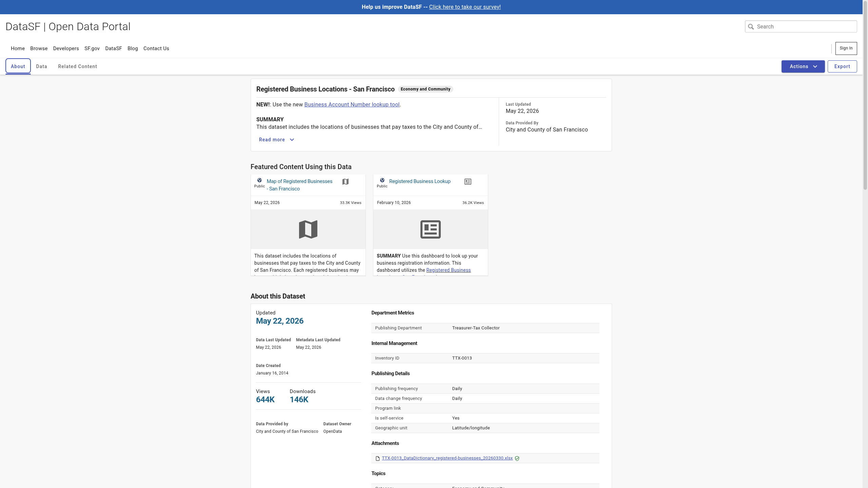868x488 pixels.
Task: Click the '36.2K Views' text on the Lookup card
Action: (473, 203)
